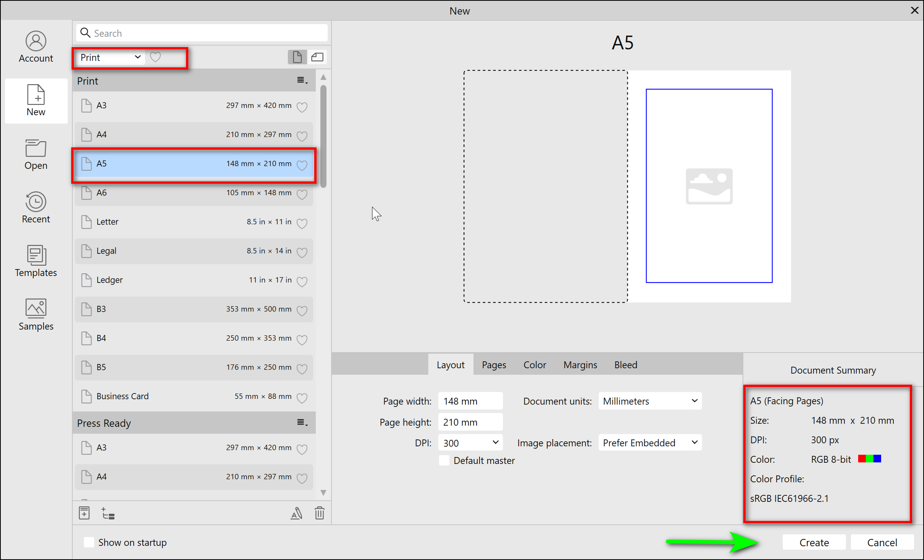Open Print category options menu icon
The width and height of the screenshot is (924, 560).
click(x=302, y=80)
